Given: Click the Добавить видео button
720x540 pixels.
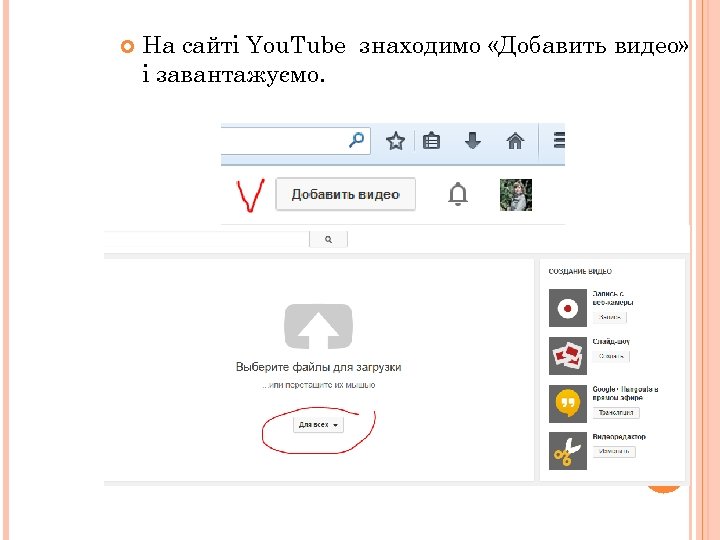Looking at the screenshot, I should (x=345, y=194).
